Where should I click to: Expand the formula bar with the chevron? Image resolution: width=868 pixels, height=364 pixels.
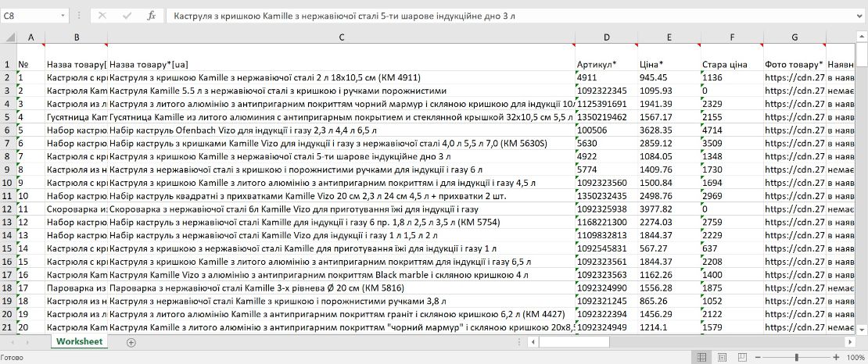pos(859,16)
